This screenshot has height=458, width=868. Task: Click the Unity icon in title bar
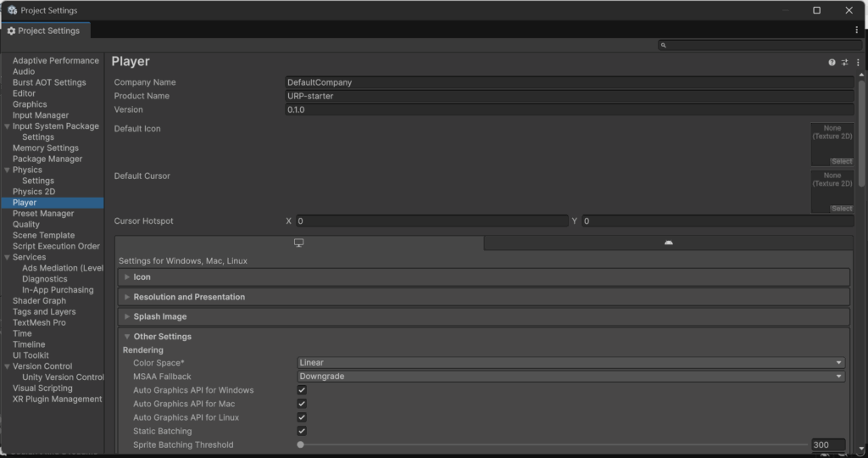click(x=12, y=10)
